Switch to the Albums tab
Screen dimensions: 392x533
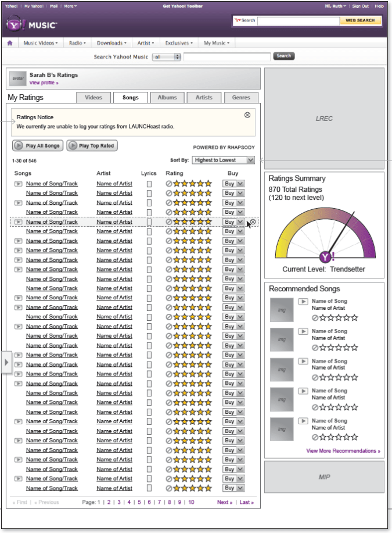click(x=167, y=98)
